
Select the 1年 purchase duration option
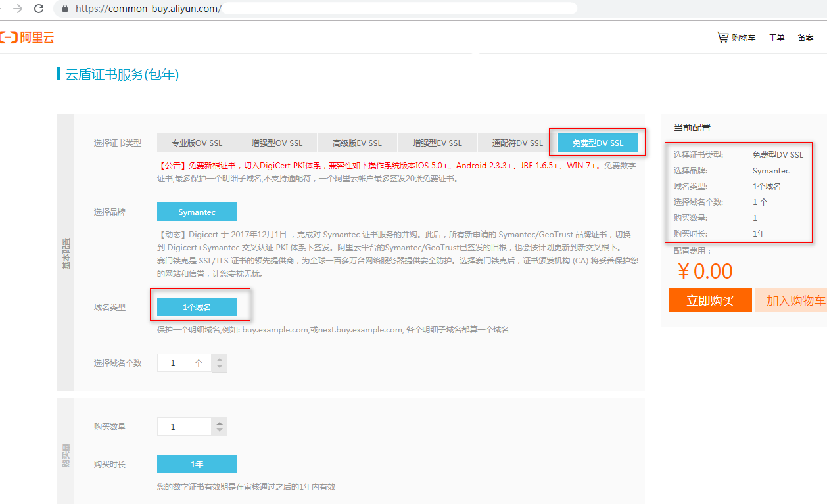(x=197, y=463)
